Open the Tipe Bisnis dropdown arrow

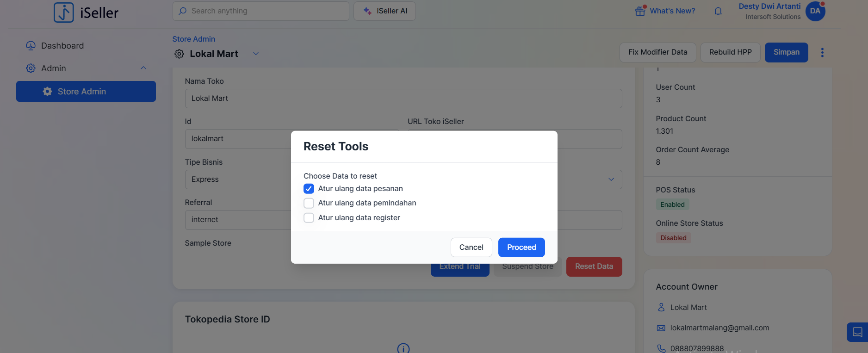point(611,180)
